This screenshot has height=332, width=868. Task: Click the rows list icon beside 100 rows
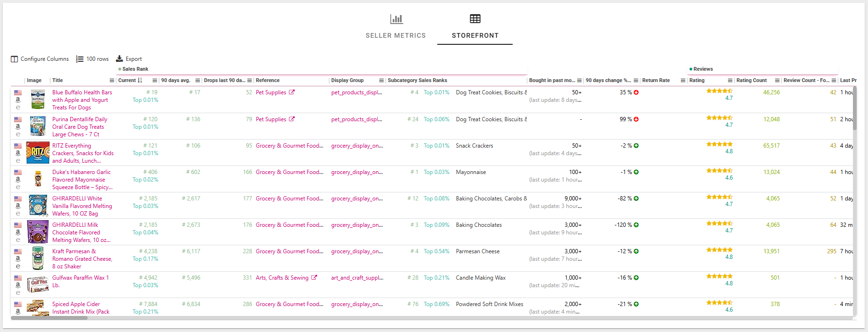80,59
